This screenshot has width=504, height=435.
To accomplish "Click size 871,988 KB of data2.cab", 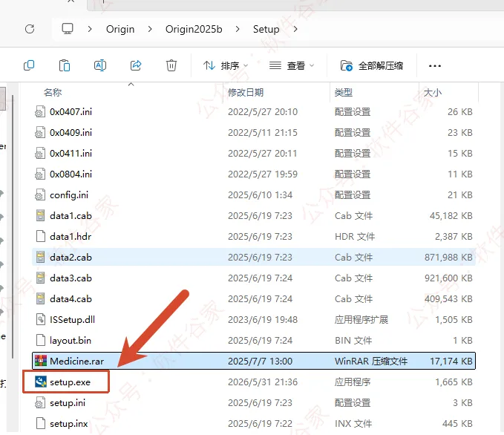I will click(448, 257).
